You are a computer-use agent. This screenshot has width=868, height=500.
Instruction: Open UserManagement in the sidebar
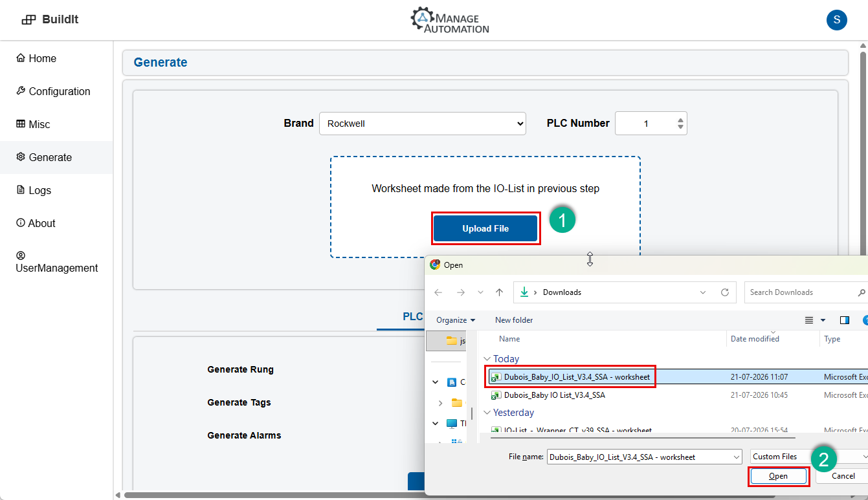[56, 262]
